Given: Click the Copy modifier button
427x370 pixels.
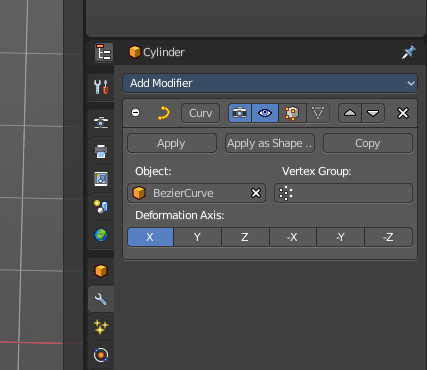Looking at the screenshot, I should (x=368, y=143).
